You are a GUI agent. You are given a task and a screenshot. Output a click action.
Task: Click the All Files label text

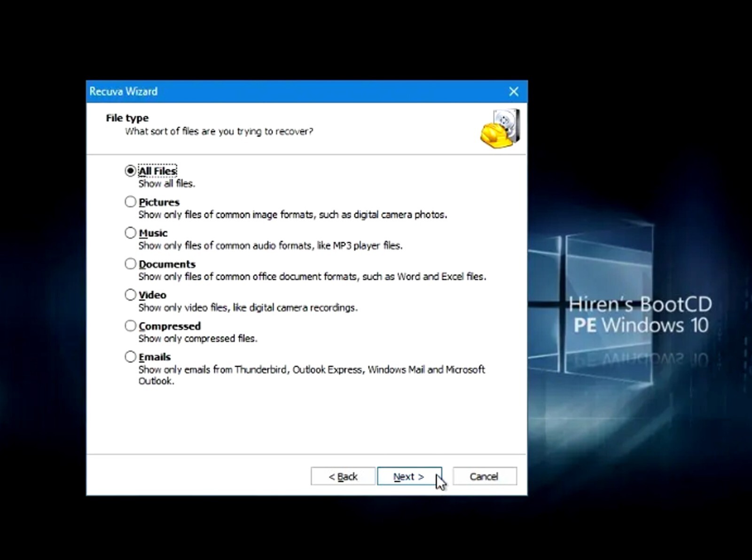[x=157, y=171]
